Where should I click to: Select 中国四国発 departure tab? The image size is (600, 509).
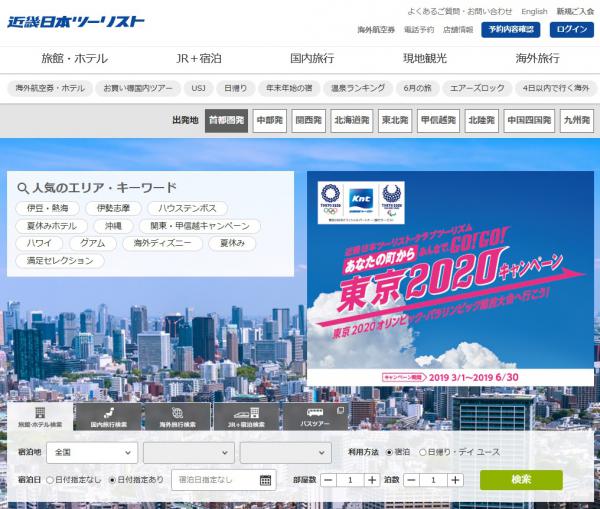[529, 121]
